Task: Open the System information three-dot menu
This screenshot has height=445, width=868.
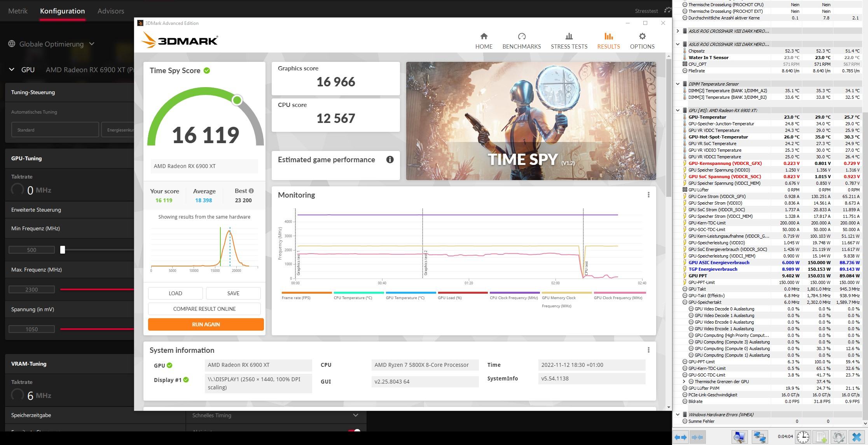Action: point(648,350)
